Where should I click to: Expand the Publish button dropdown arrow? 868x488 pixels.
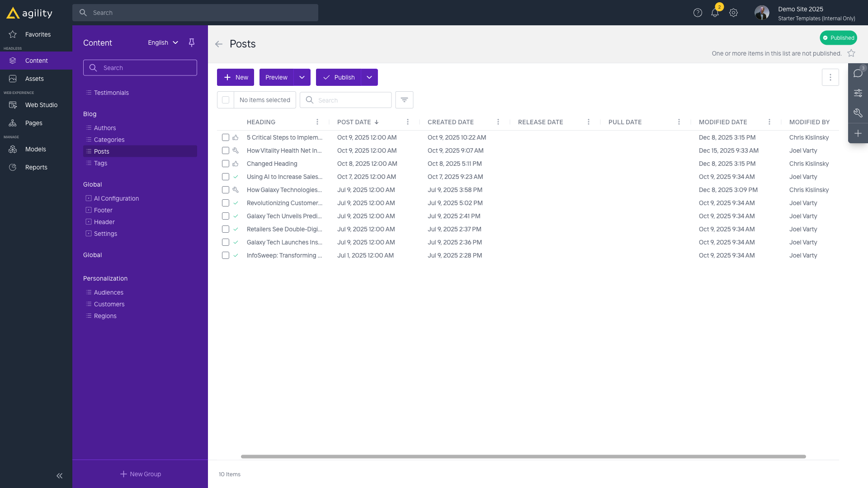(369, 77)
